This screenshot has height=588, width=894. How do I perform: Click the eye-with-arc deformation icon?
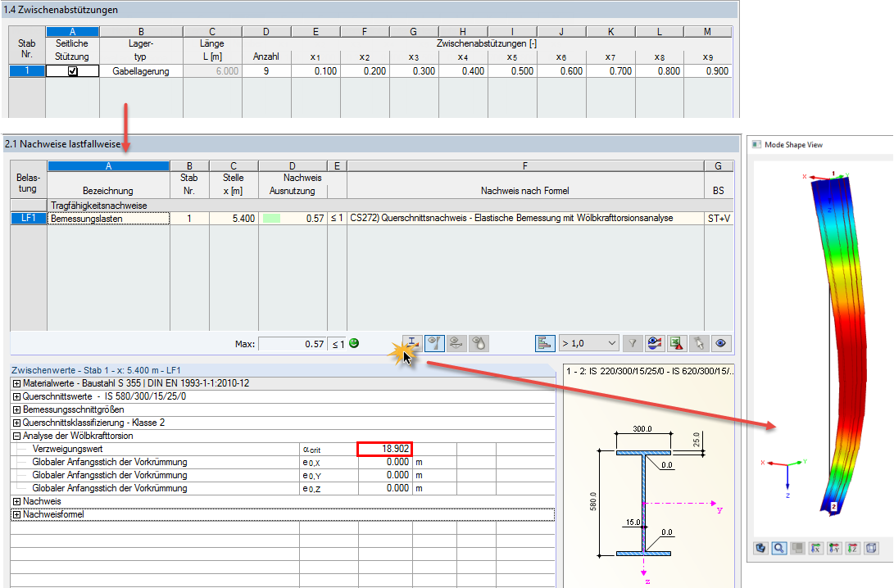(456, 344)
